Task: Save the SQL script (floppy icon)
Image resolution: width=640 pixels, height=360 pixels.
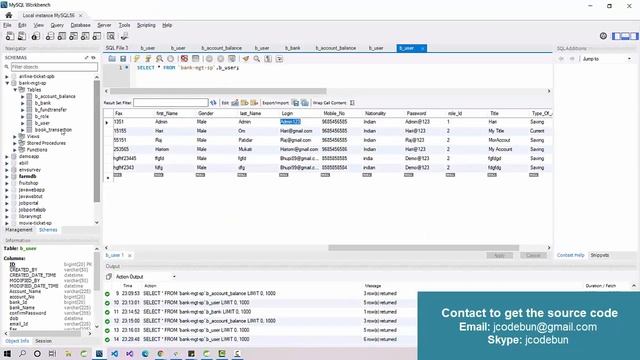Action: pyautogui.click(x=123, y=59)
